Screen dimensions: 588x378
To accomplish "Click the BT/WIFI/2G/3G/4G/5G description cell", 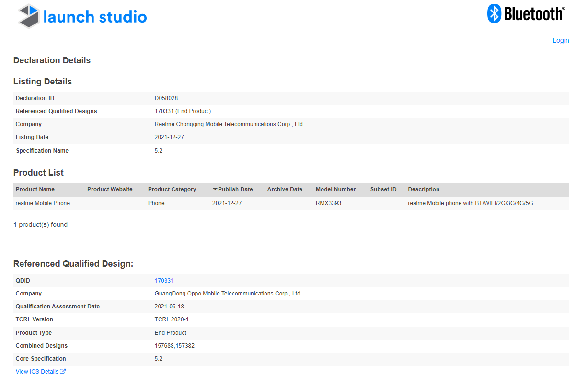I will pos(471,203).
